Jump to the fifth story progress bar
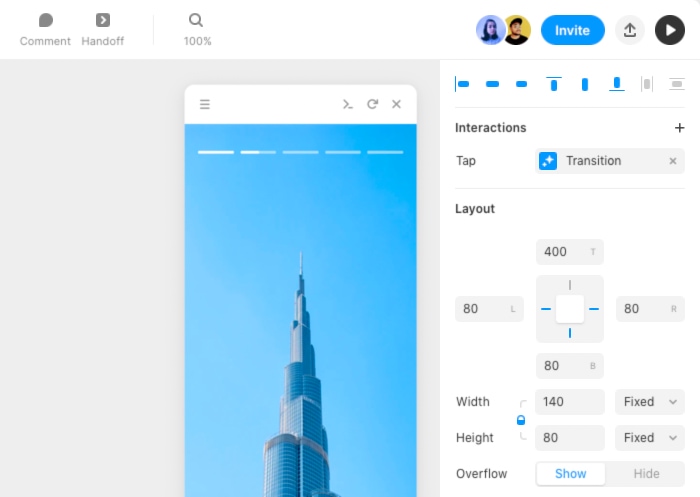 click(385, 152)
